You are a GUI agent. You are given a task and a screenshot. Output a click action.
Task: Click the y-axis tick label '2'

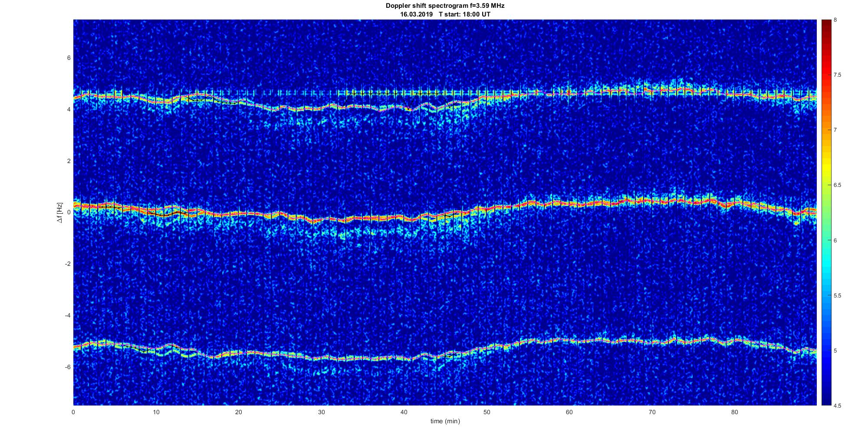[x=69, y=161]
